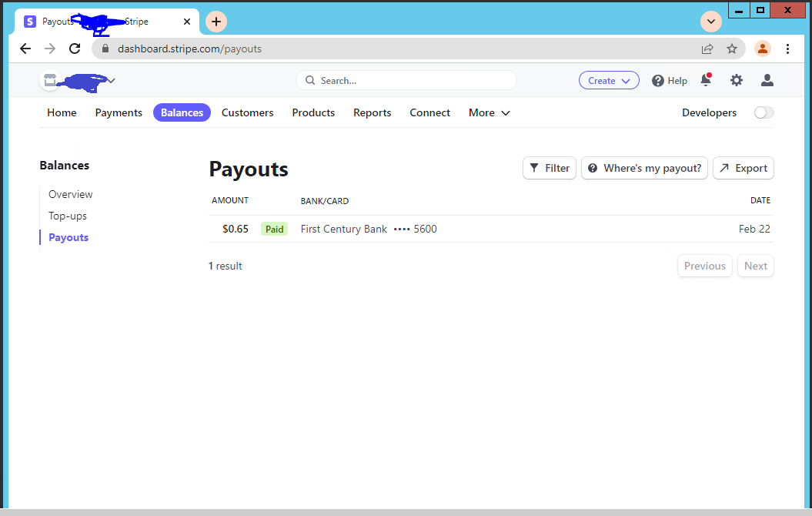Open the Products tab
Viewport: 812px width, 516px height.
(313, 112)
